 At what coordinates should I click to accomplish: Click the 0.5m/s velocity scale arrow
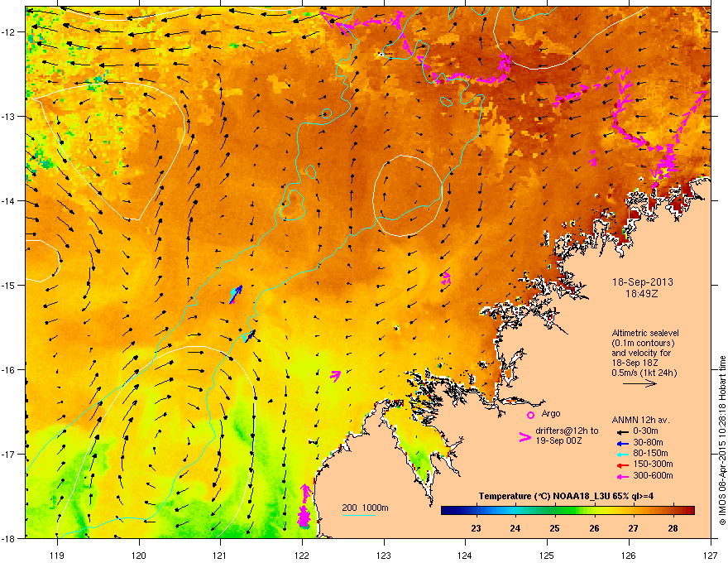(x=639, y=383)
